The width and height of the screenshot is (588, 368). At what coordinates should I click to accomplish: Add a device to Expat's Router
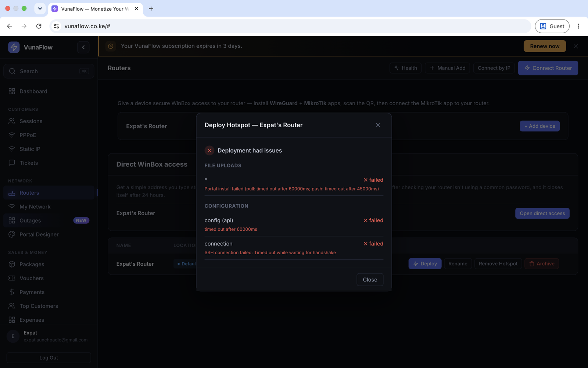point(540,126)
